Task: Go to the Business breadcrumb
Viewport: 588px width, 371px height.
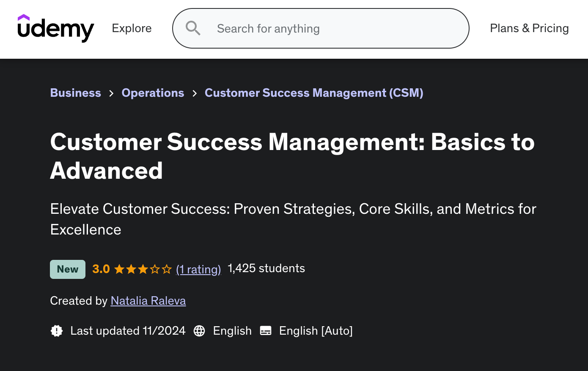Action: coord(76,93)
